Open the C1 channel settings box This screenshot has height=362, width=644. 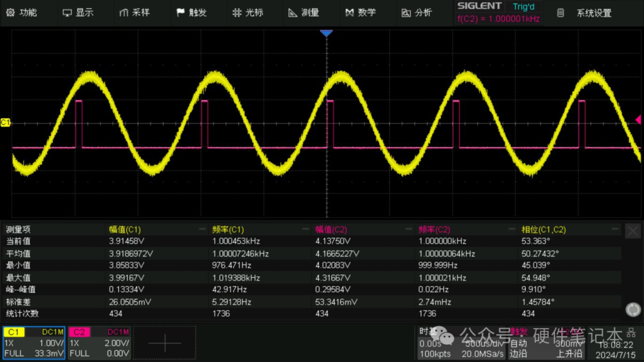click(x=34, y=343)
